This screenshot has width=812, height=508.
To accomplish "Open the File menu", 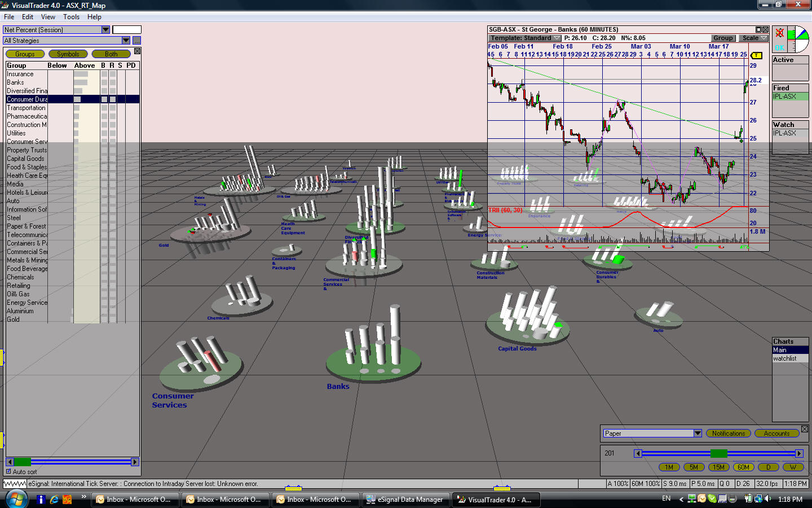I will [9, 17].
